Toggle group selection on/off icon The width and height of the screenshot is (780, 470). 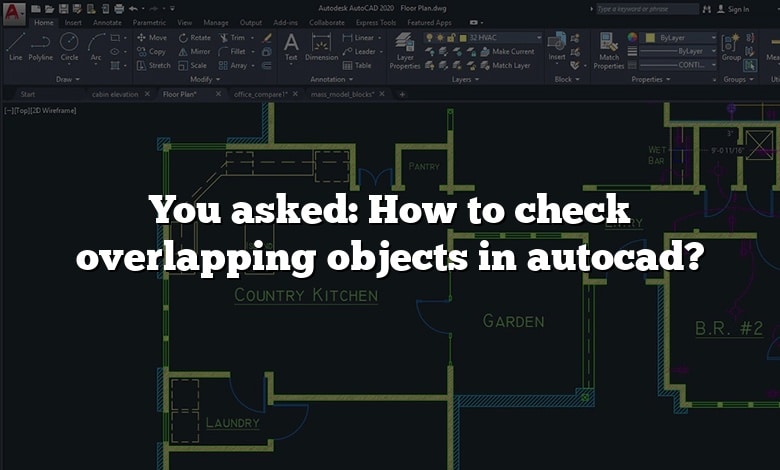point(751,65)
